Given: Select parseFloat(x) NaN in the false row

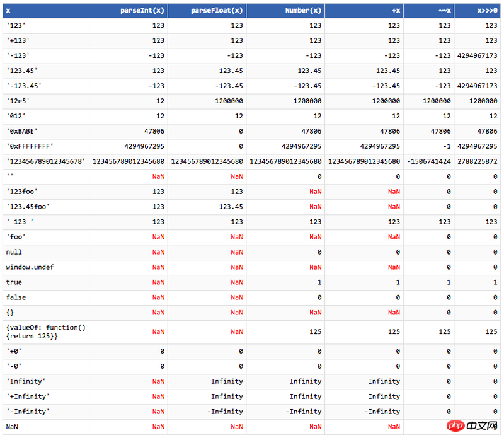Looking at the screenshot, I should click(237, 297).
